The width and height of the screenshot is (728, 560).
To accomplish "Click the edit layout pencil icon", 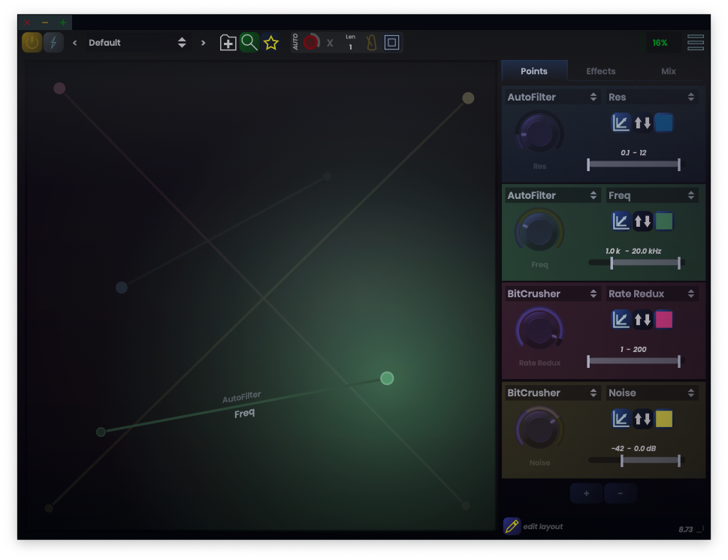I will tap(512, 526).
